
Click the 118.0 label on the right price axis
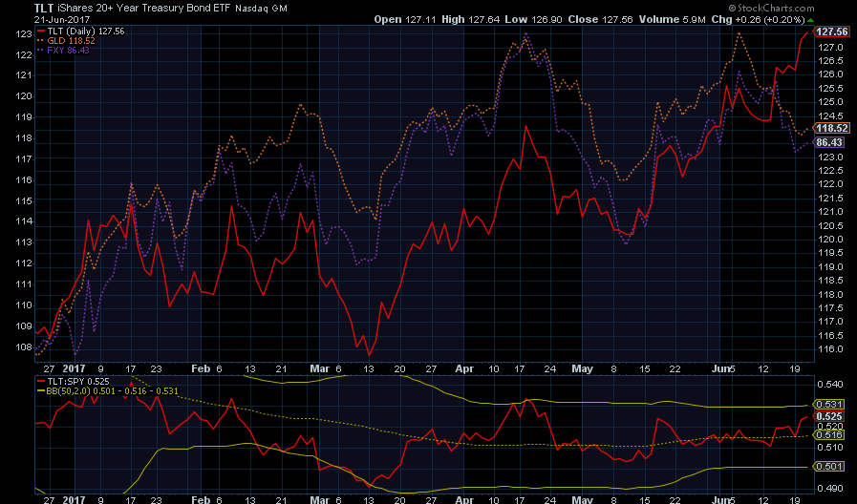pyautogui.click(x=829, y=294)
